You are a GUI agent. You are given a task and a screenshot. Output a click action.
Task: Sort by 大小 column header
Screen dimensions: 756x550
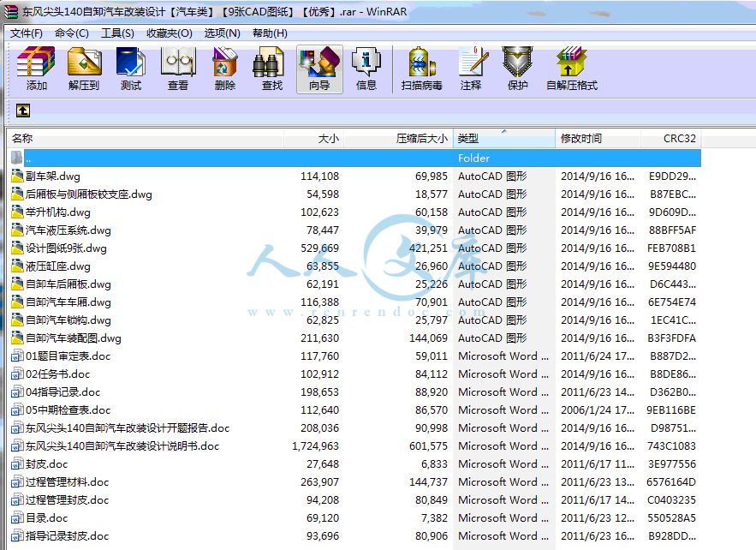click(x=314, y=139)
